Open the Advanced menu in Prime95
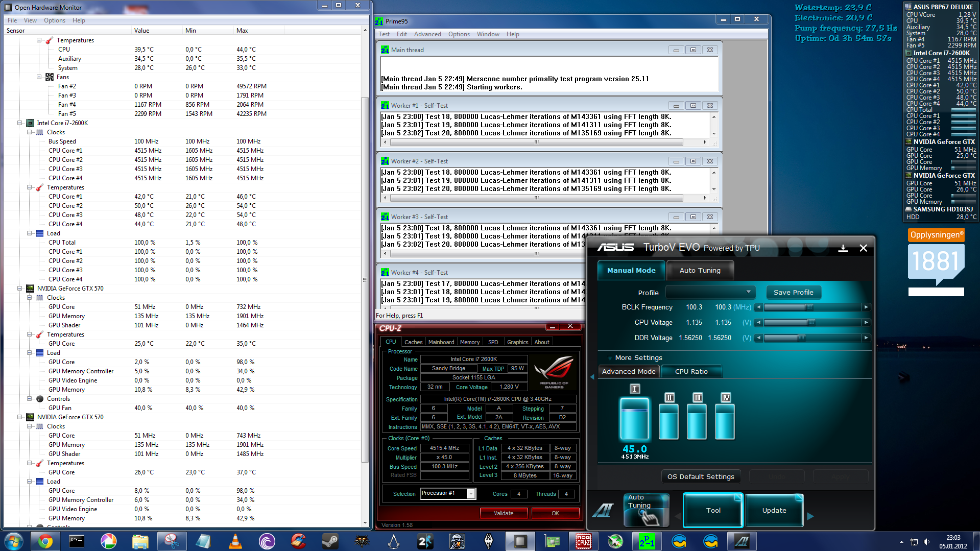Image resolution: width=980 pixels, height=551 pixels. 427,34
